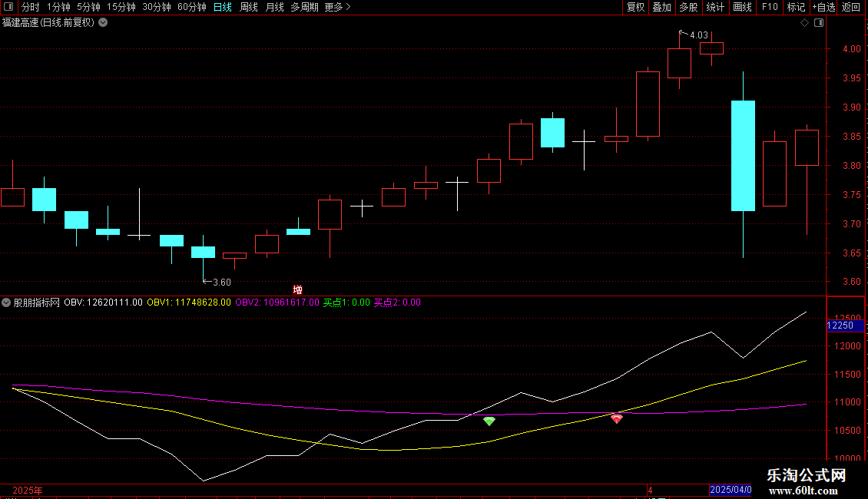Switch to 分时 intraday view
Screen dimensions: 868x499
[x=31, y=7]
